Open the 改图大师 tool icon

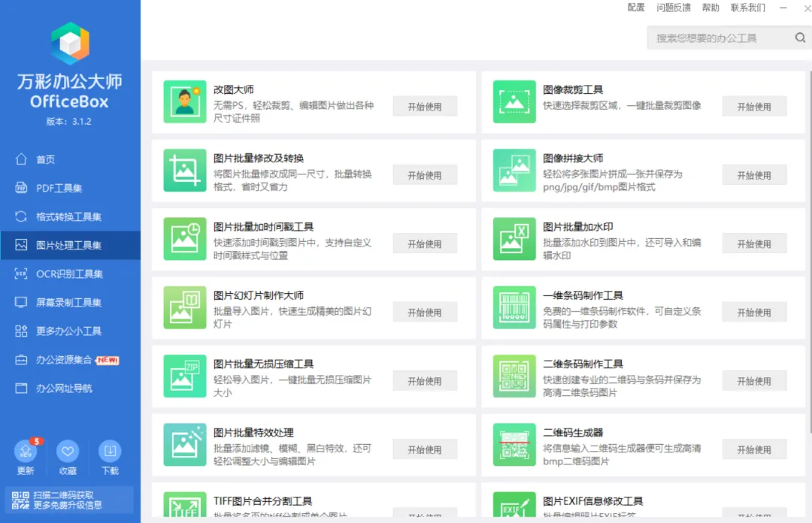click(x=185, y=101)
